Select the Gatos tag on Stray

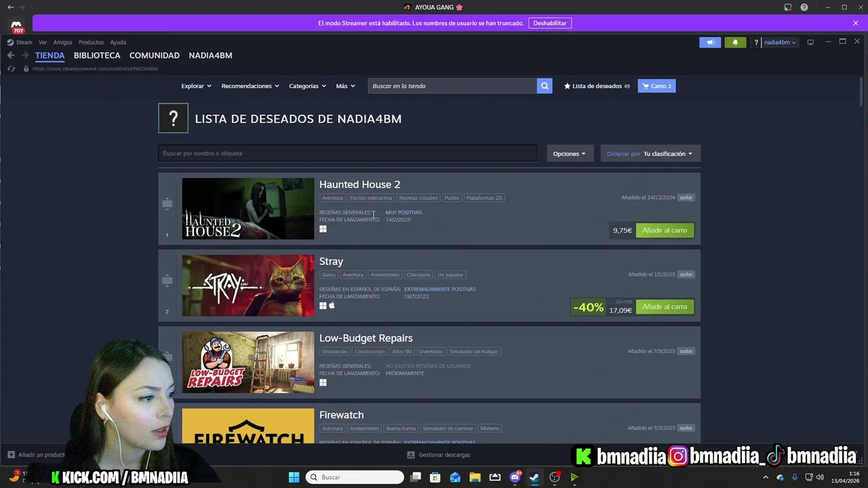(x=329, y=274)
